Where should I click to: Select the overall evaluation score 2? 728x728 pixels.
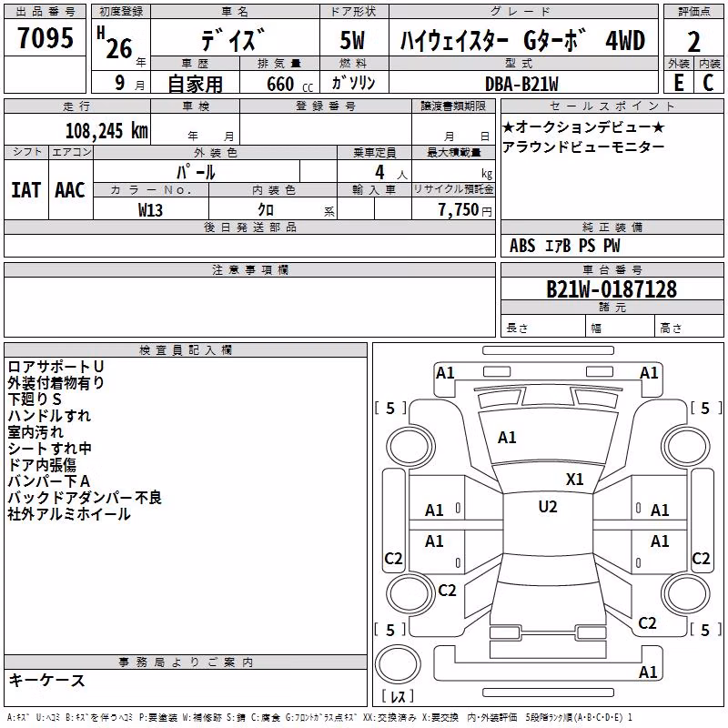click(x=693, y=42)
